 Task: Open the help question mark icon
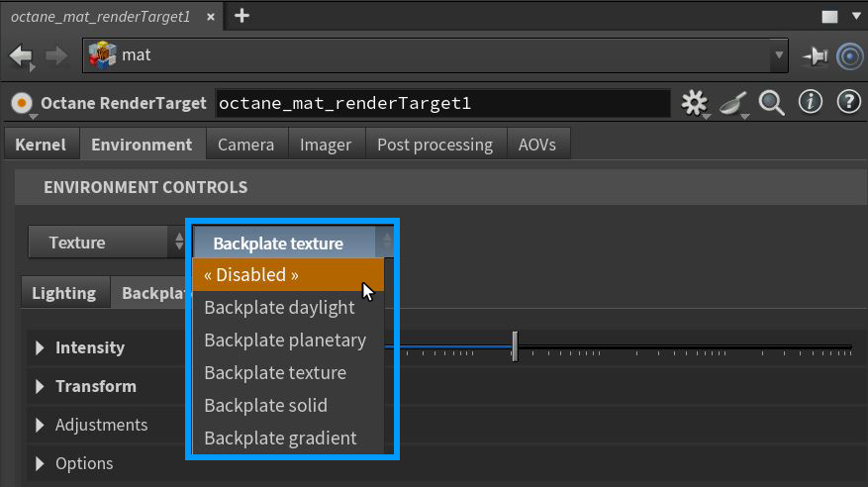(x=848, y=102)
